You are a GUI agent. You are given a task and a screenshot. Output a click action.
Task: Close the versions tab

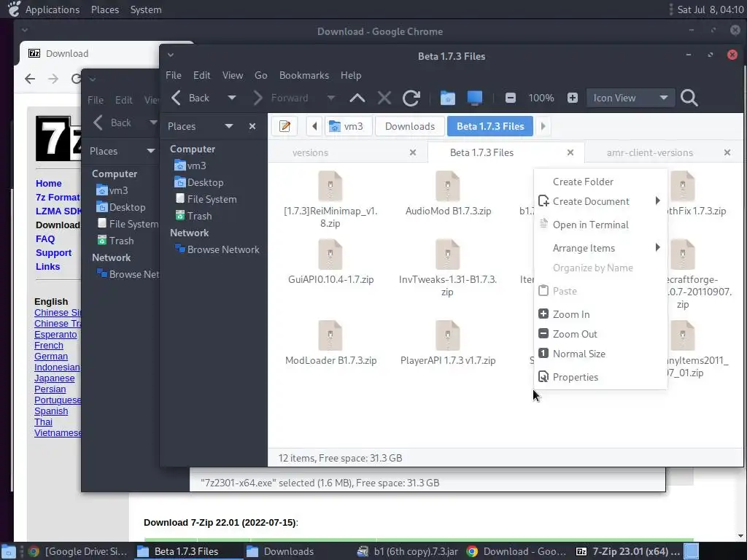pyautogui.click(x=413, y=152)
